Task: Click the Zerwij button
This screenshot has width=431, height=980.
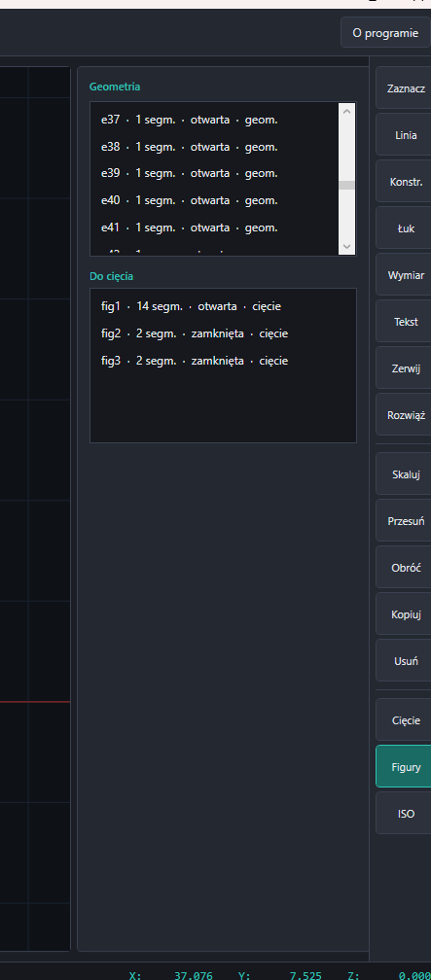Action: tap(404, 368)
